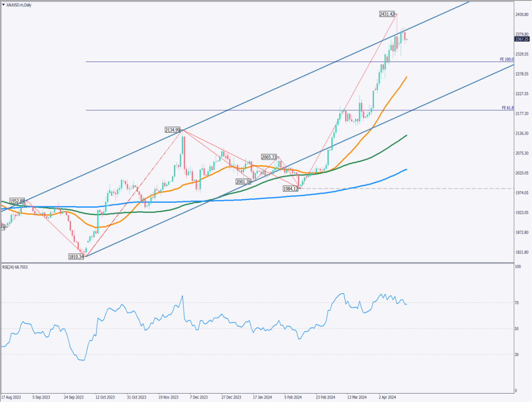This screenshot has width=532, height=402.
Task: Select the 1984.12 price label
Action: coord(290,188)
